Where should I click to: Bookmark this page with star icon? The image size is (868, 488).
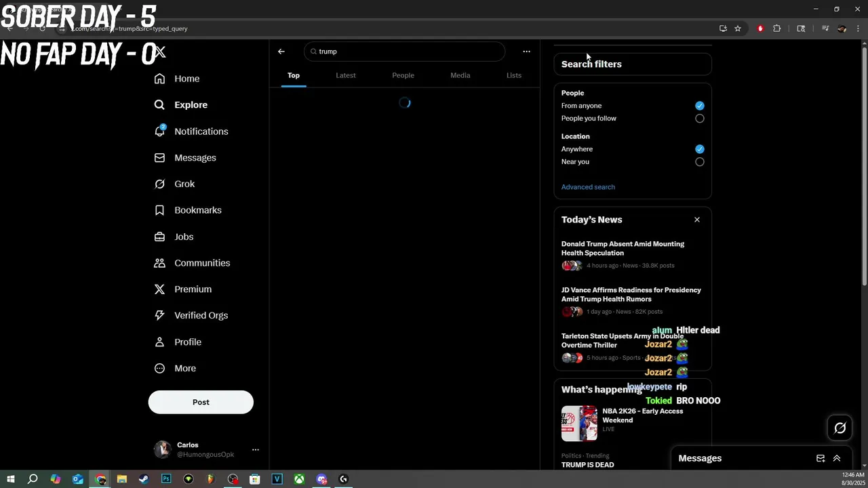point(738,28)
